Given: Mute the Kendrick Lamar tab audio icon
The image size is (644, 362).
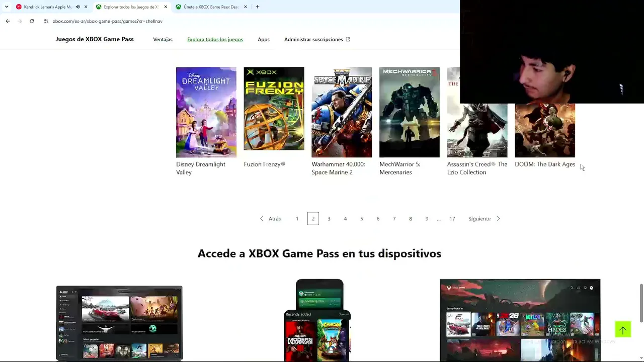Looking at the screenshot, I should pos(77,7).
